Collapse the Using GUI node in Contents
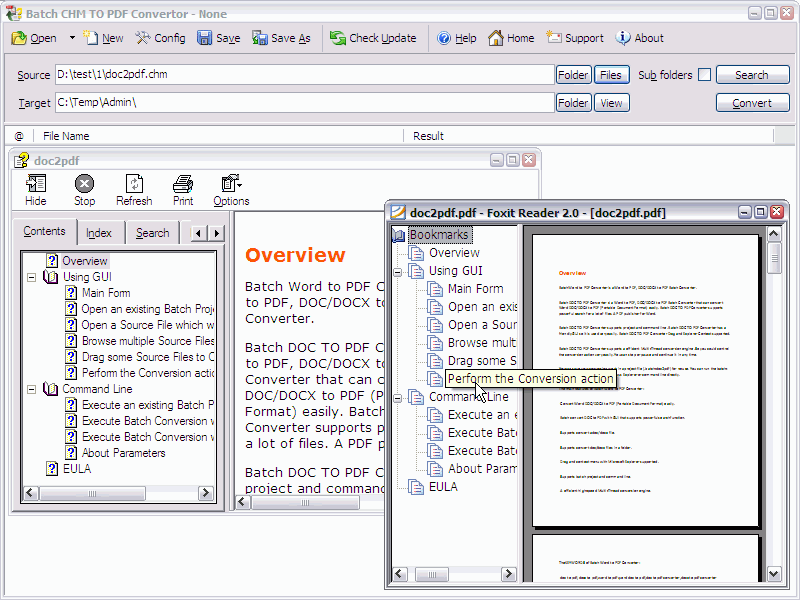Viewport: 800px width, 600px height. click(x=32, y=277)
